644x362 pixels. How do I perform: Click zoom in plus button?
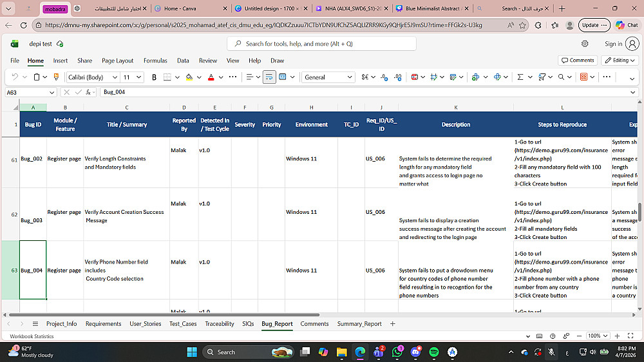[617, 336]
